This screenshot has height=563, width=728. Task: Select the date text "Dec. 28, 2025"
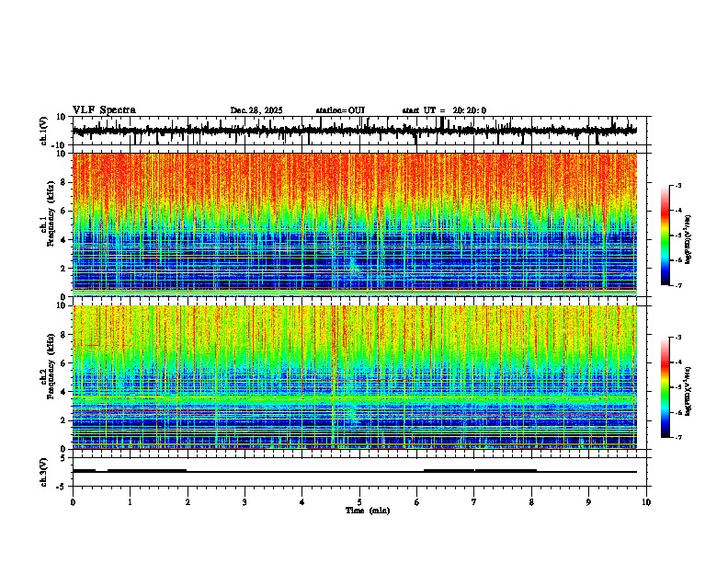[x=256, y=110]
